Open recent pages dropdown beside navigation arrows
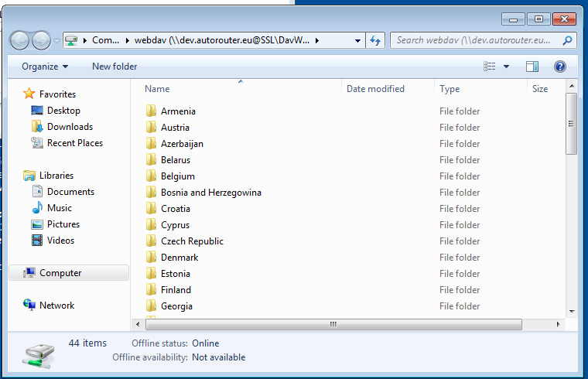 (56, 40)
